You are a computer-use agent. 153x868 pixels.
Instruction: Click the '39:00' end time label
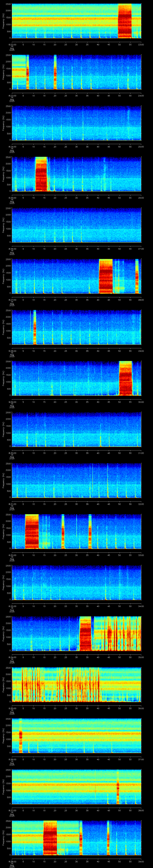point(141,861)
